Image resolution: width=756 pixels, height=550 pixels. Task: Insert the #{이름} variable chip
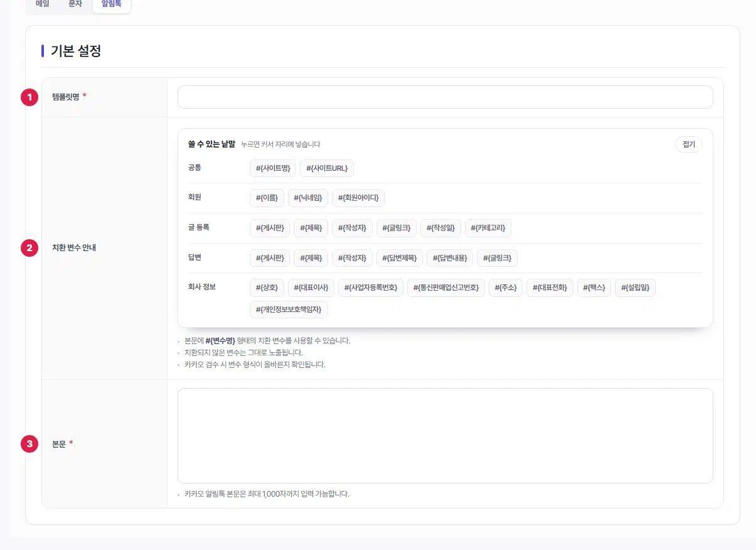(267, 198)
